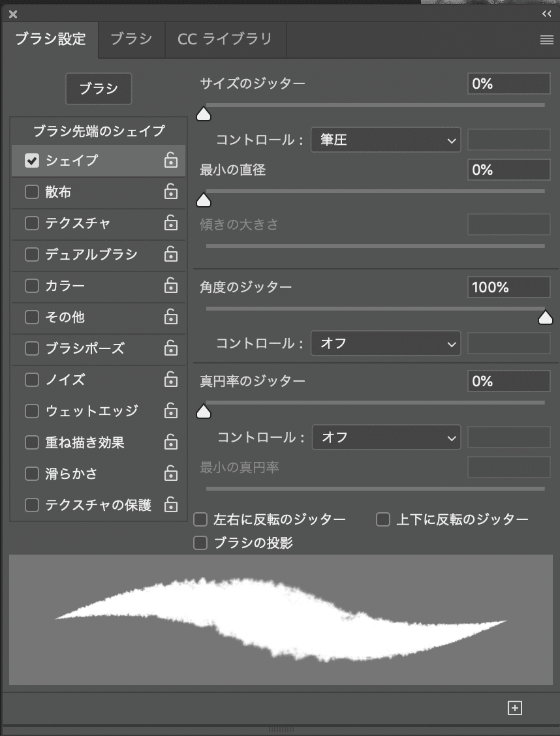Switch to the ブラシ tab

(131, 39)
